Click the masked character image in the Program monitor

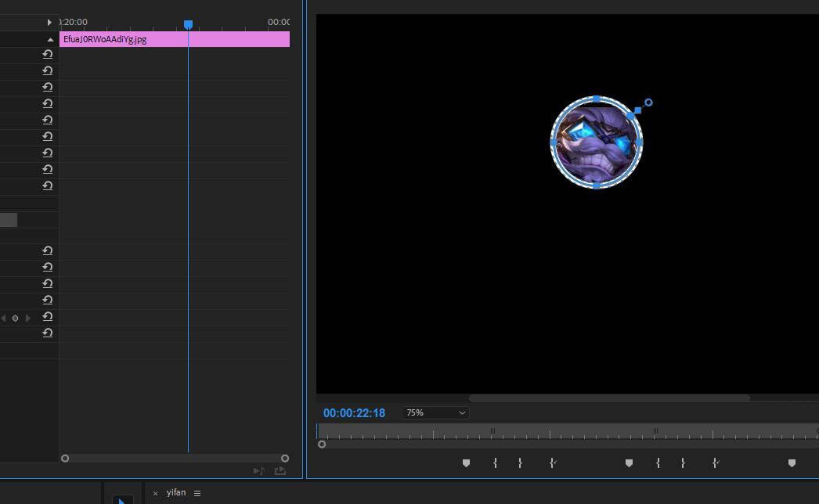(597, 142)
